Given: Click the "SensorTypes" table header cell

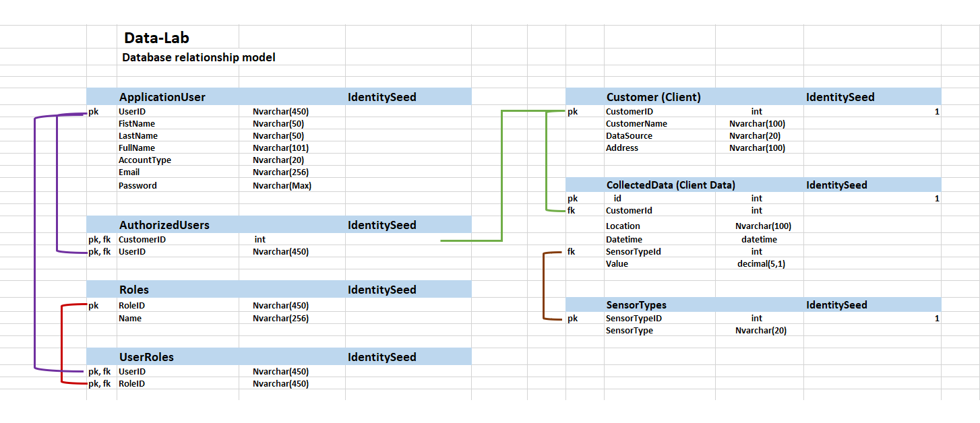Looking at the screenshot, I should coord(636,304).
